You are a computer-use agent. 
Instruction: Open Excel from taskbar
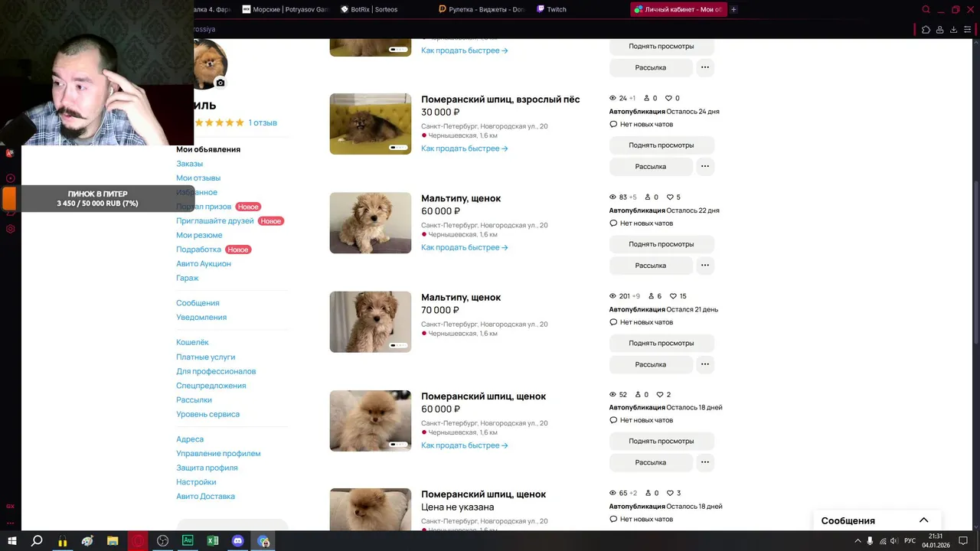tap(213, 541)
